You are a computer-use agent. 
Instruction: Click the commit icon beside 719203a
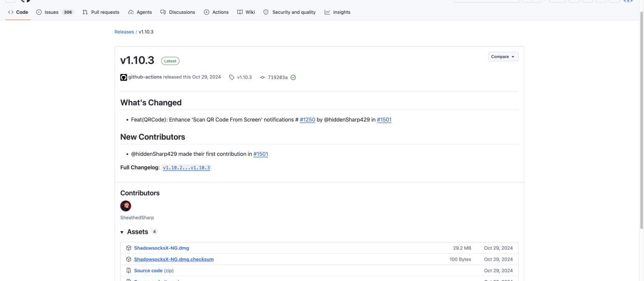pos(263,77)
